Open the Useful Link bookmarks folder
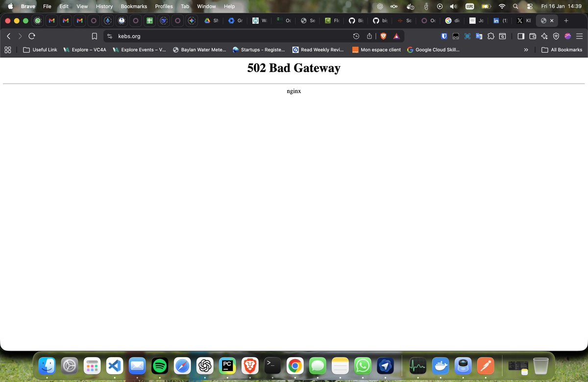This screenshot has height=382, width=588. [40, 50]
